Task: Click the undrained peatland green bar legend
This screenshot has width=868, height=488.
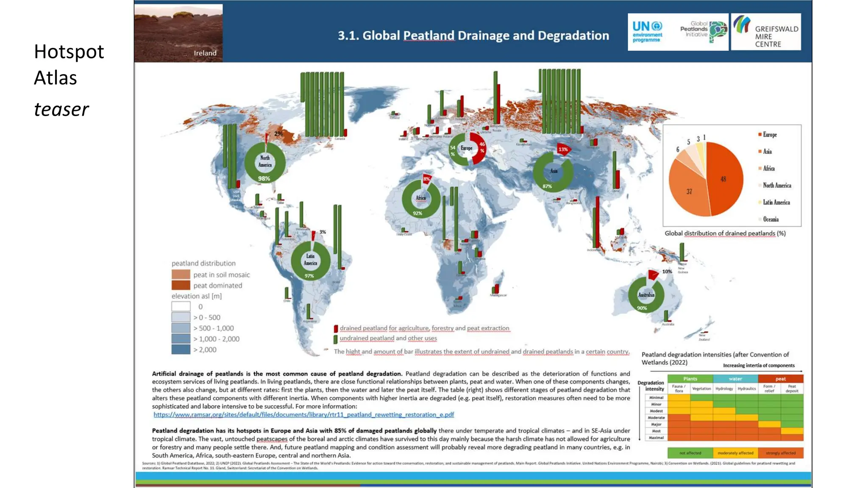Action: [336, 338]
